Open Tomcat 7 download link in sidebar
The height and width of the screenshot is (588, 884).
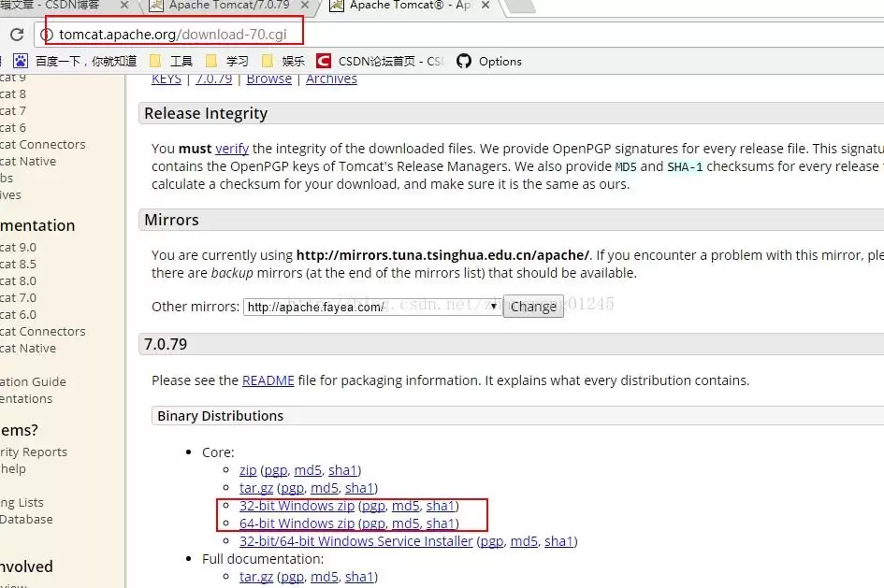[x=13, y=111]
